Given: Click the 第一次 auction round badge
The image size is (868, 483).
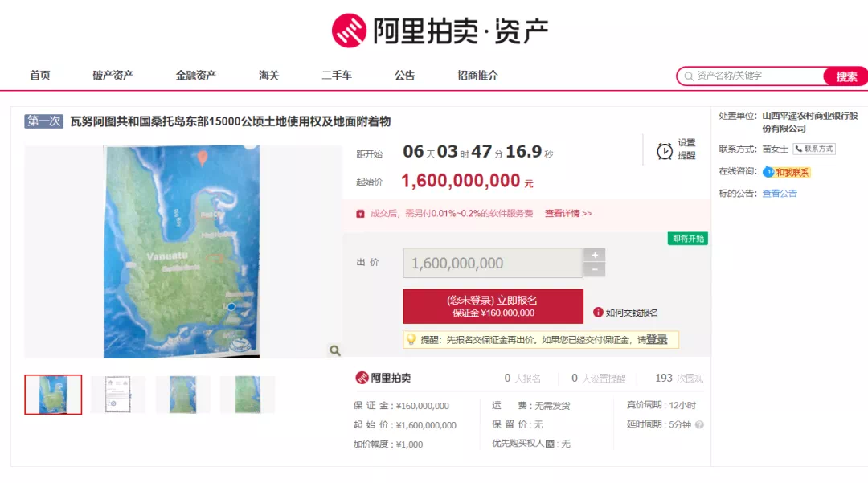Looking at the screenshot, I should pos(43,121).
